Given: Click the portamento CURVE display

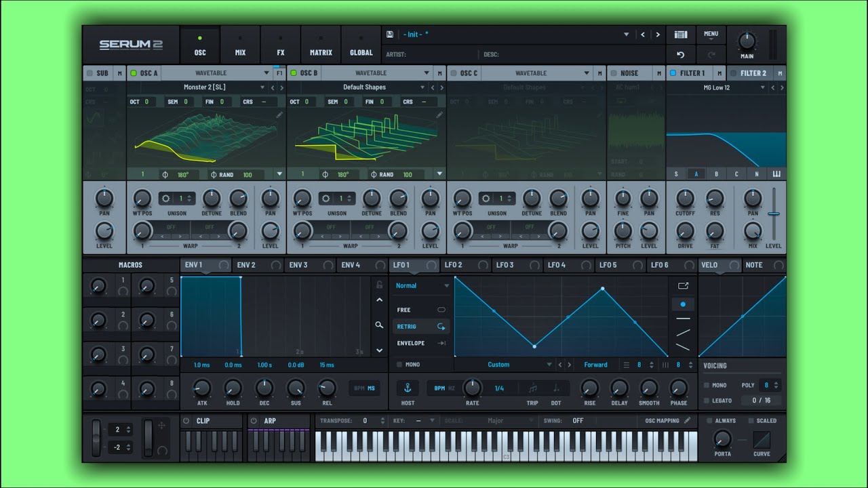Looking at the screenshot, I should (762, 440).
